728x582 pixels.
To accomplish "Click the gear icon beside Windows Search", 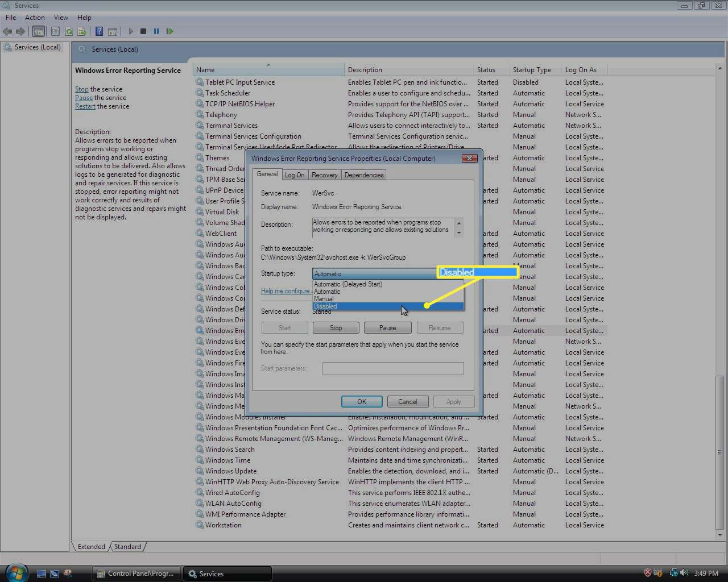I will click(x=200, y=450).
